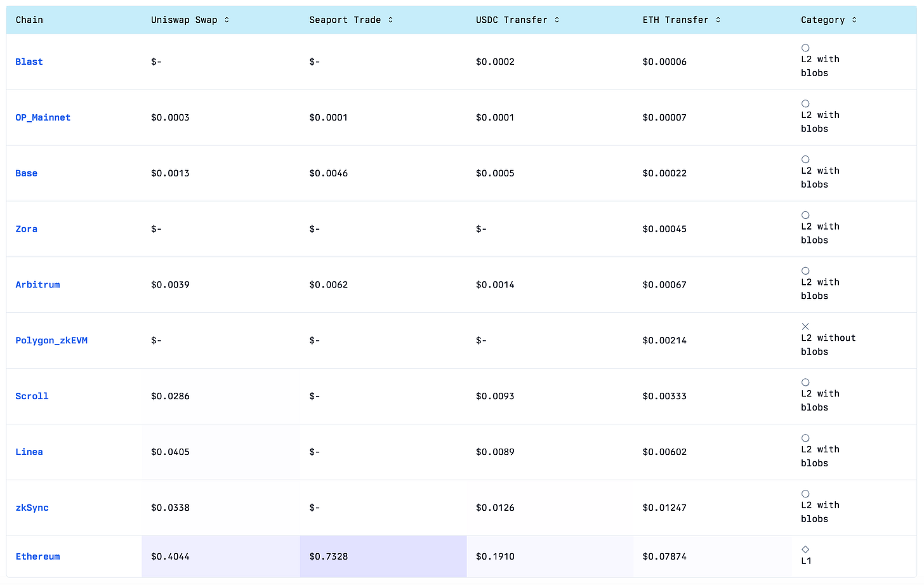This screenshot has width=924, height=585.
Task: Select Ethereum USDC Transfer value $0.1910
Action: [495, 557]
